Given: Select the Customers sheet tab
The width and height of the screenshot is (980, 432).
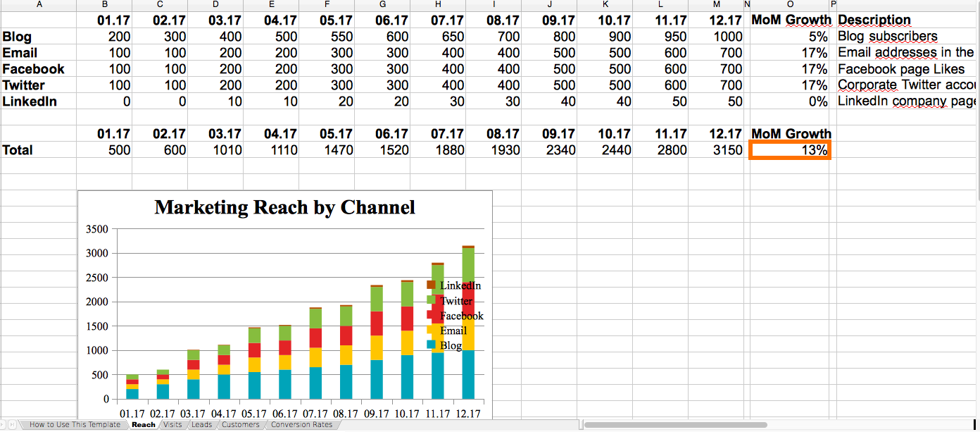Looking at the screenshot, I should [x=240, y=425].
